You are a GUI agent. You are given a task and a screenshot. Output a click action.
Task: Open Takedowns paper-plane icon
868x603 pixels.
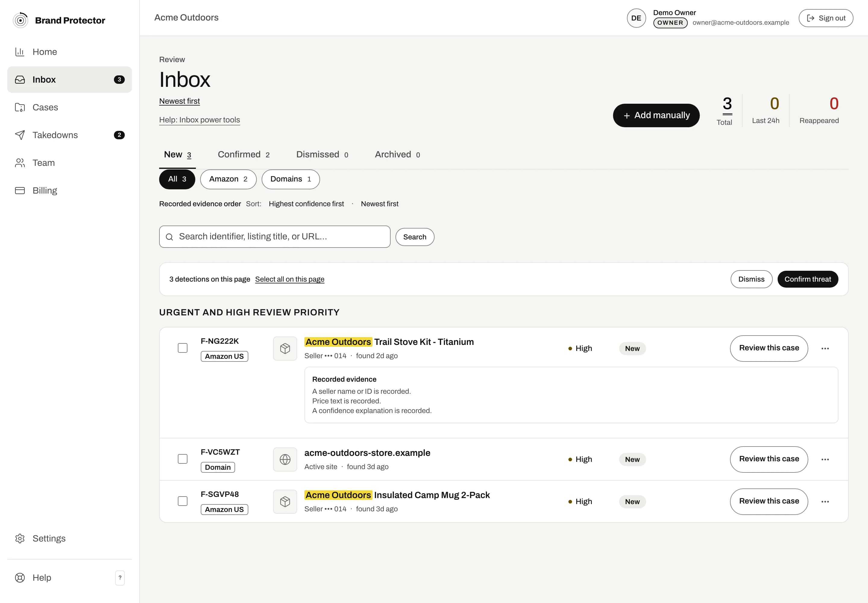click(20, 135)
